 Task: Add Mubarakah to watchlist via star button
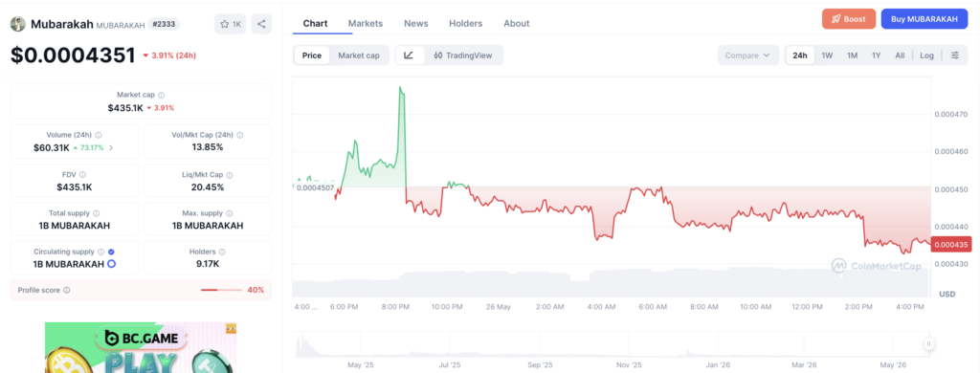tap(230, 24)
